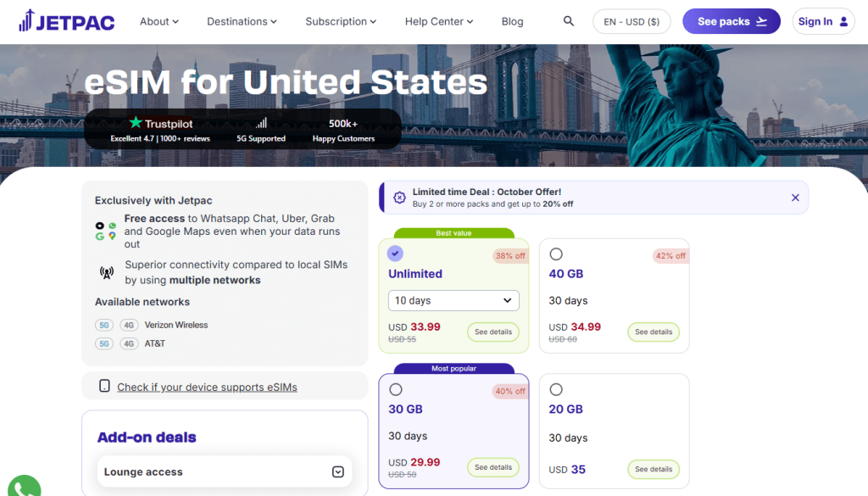Click the Lounge access chevron icon
Screen dimensions: 868x496
pyautogui.click(x=337, y=472)
